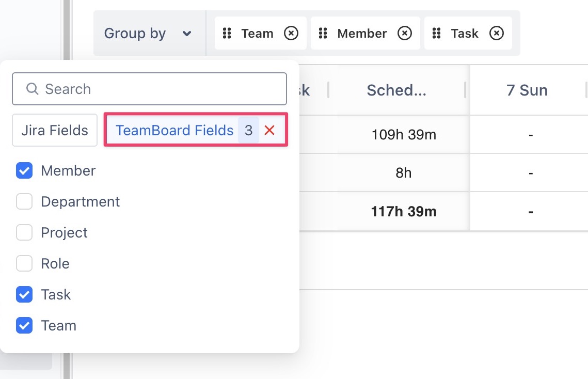Open the Group by dropdown
Image resolution: width=588 pixels, height=379 pixels.
[x=149, y=34]
